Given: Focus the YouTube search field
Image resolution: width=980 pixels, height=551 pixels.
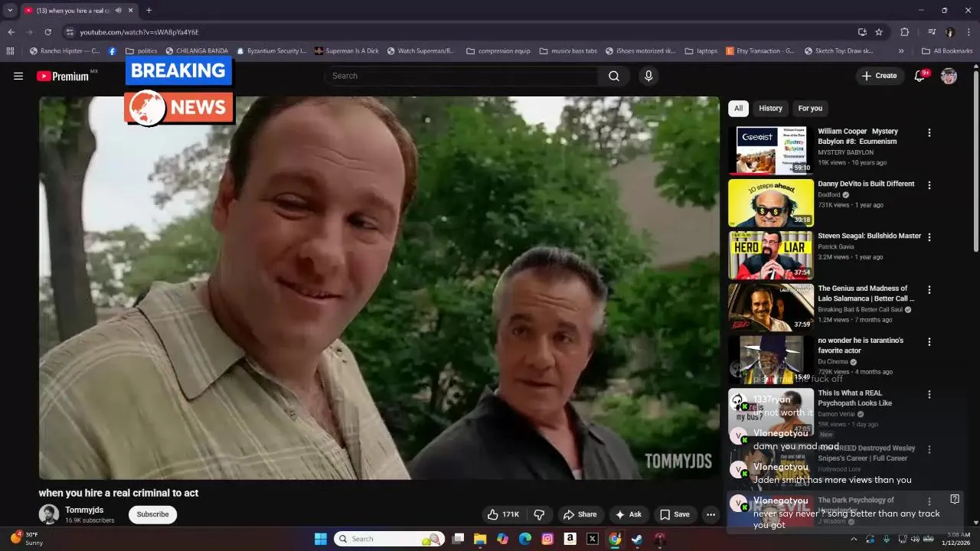Looking at the screenshot, I should pos(462,76).
